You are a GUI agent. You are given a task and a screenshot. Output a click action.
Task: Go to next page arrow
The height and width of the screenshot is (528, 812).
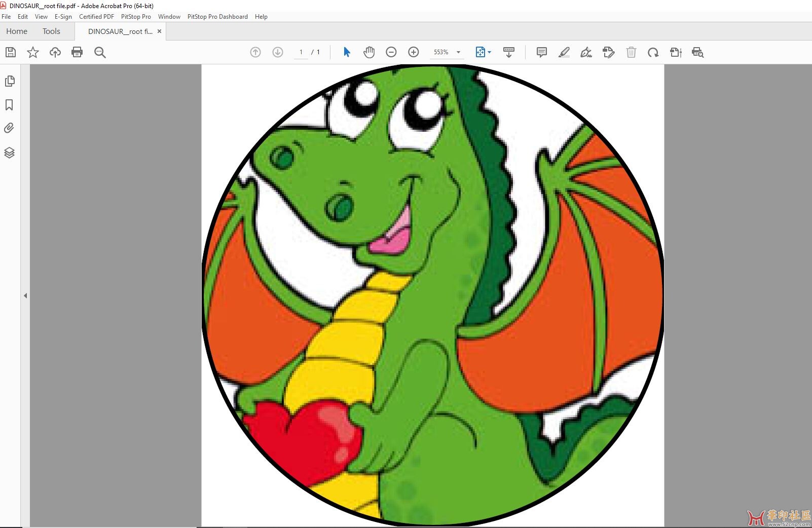(x=278, y=52)
